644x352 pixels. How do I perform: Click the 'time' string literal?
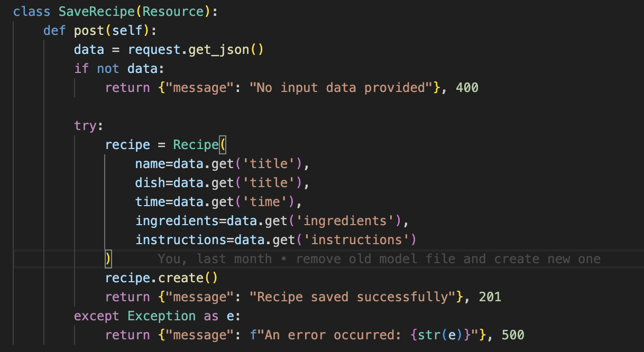272,201
